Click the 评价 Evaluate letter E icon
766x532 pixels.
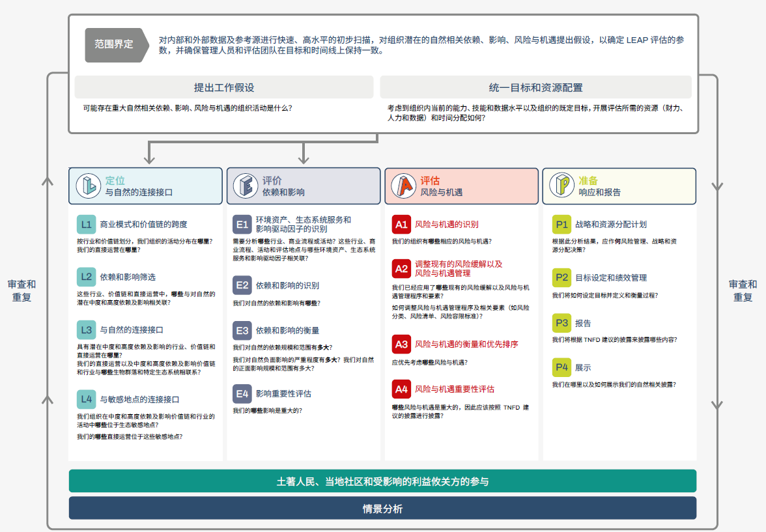tap(246, 186)
